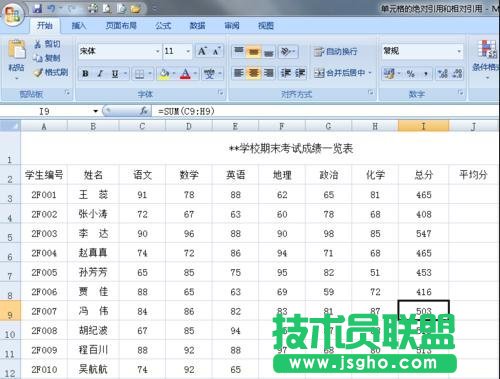The height and width of the screenshot is (379, 500).
Task: Click the 平均分 header cell
Action: pos(473,175)
